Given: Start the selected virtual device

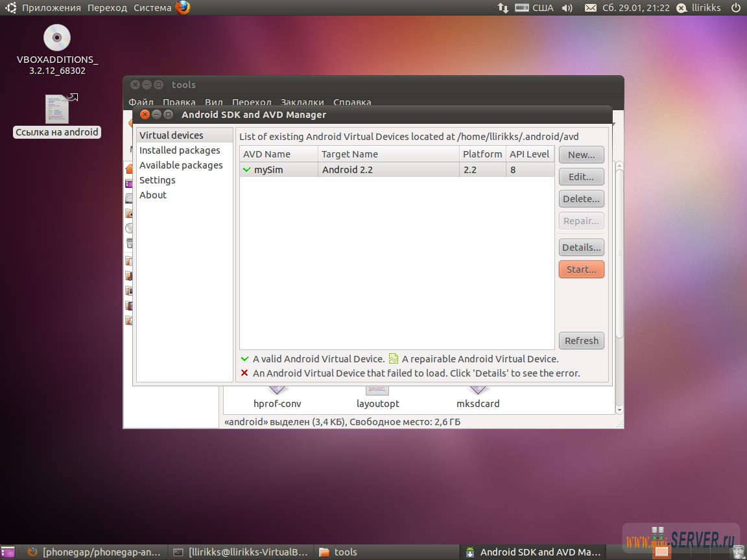Looking at the screenshot, I should tap(581, 269).
